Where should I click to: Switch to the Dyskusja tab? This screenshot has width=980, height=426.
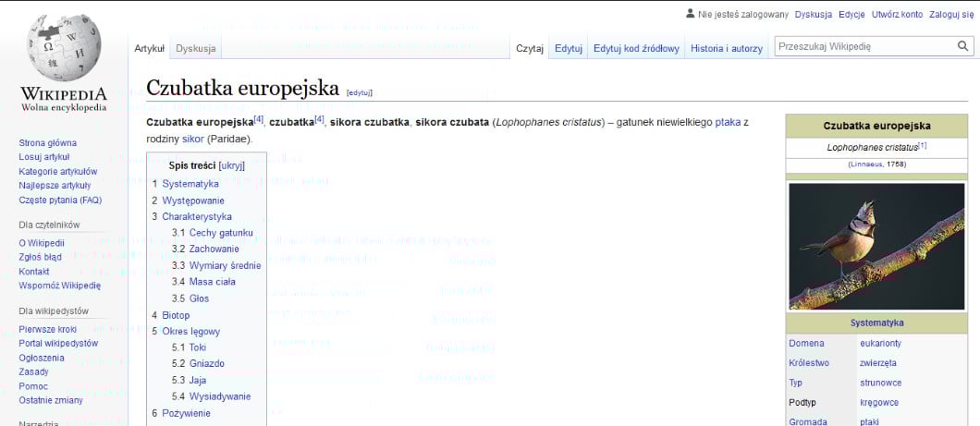pos(196,48)
